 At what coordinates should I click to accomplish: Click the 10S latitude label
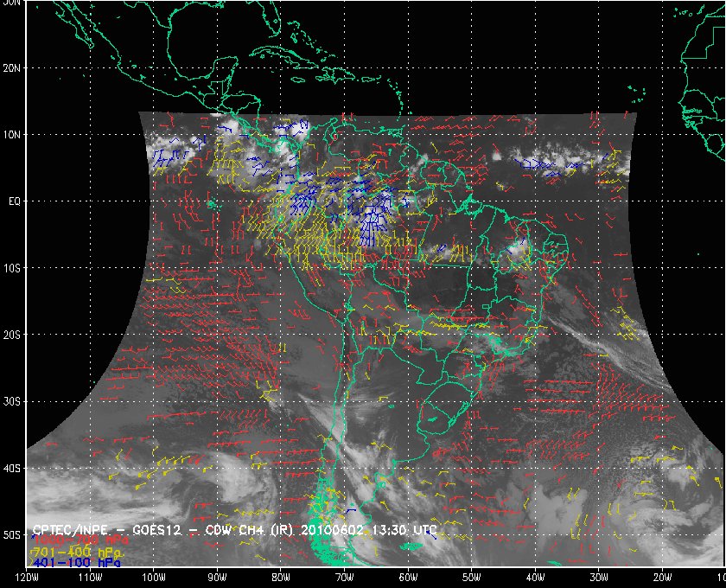[12, 268]
